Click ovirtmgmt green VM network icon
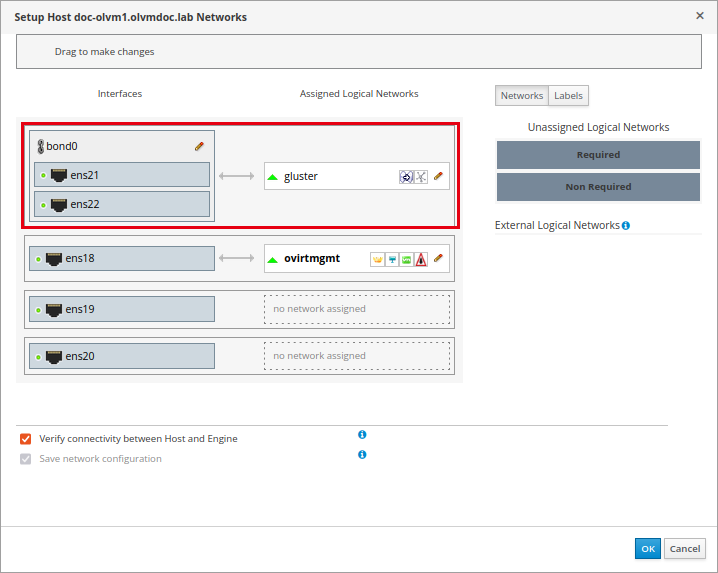Image resolution: width=718 pixels, height=573 pixels. pyautogui.click(x=406, y=260)
